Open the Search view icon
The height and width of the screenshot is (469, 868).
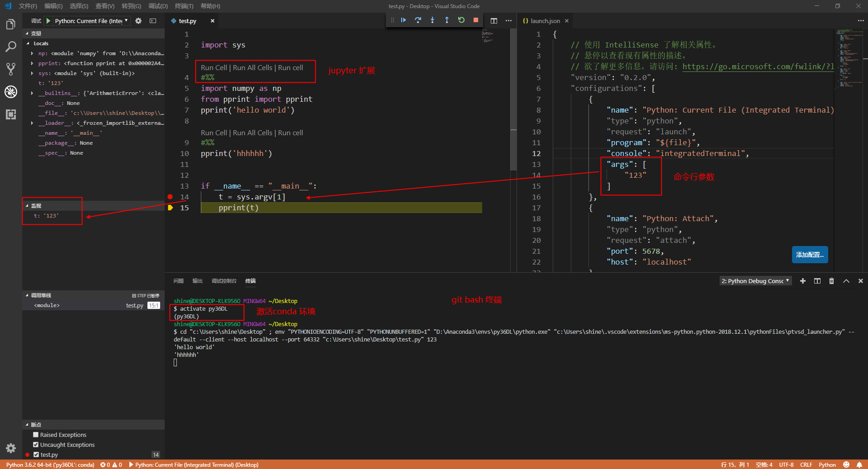tap(11, 47)
